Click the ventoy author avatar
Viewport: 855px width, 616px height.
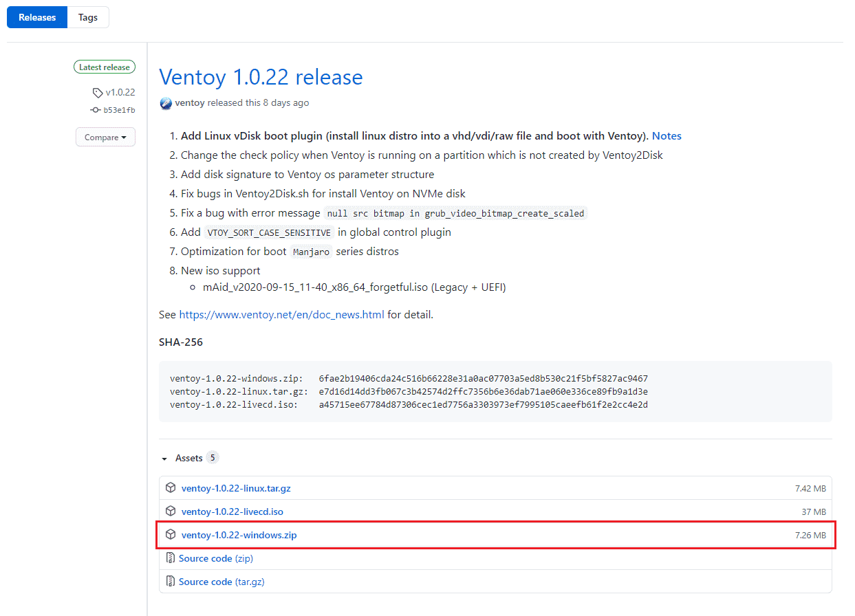pyautogui.click(x=166, y=103)
